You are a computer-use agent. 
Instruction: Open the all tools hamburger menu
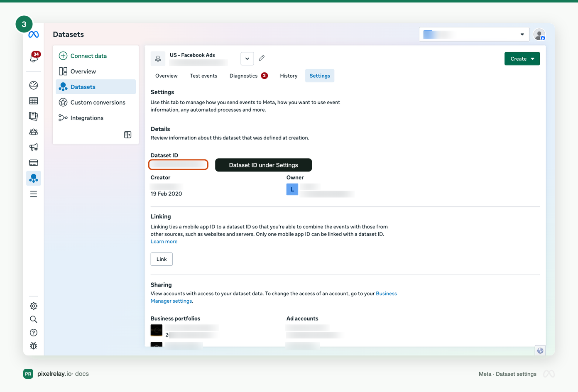[x=34, y=194]
